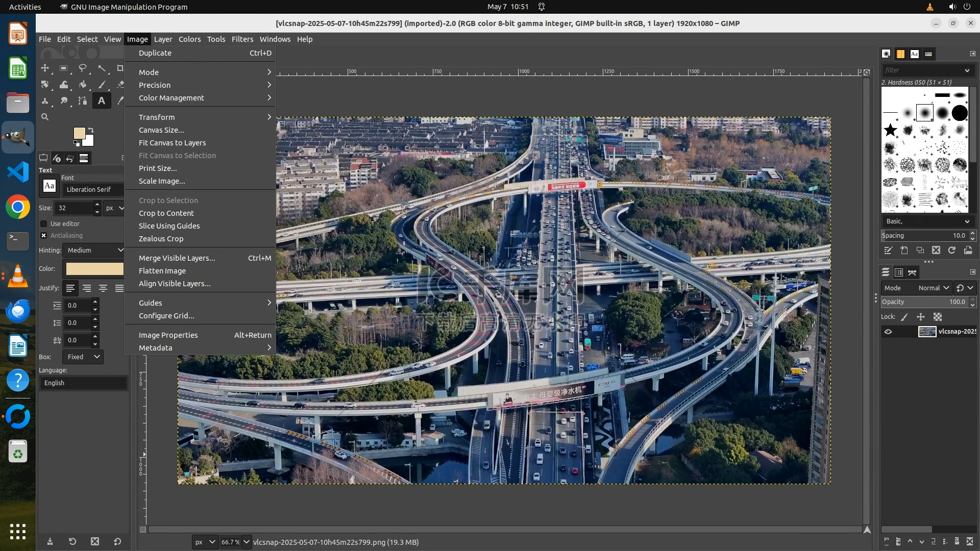Select the Bucket Fill tool
980x551 pixels.
point(82,85)
